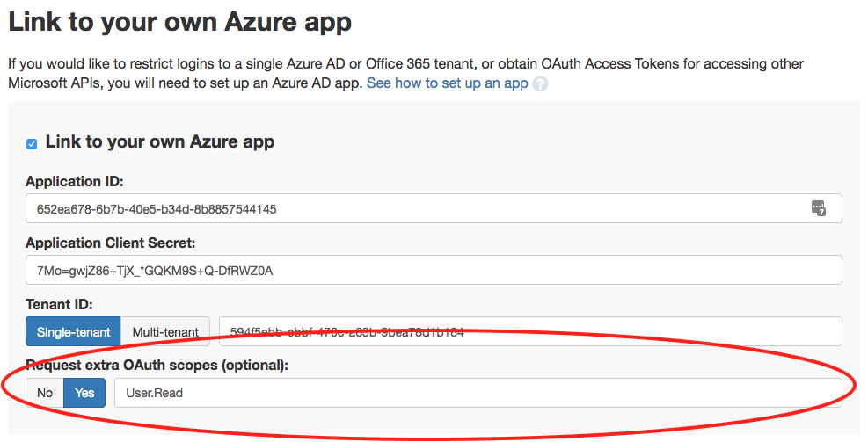This screenshot has height=442, width=868.
Task: Click password manager icon in Application ID field
Action: pyautogui.click(x=818, y=208)
